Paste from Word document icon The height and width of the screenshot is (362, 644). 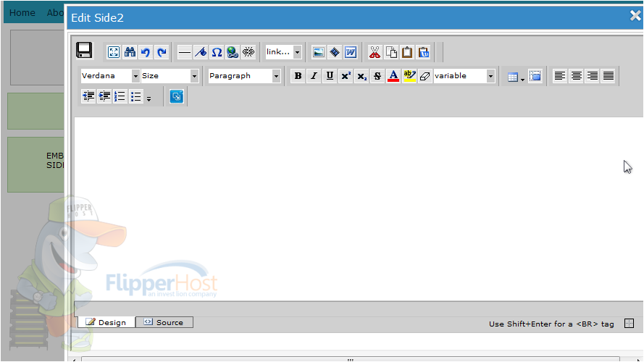pyautogui.click(x=351, y=52)
